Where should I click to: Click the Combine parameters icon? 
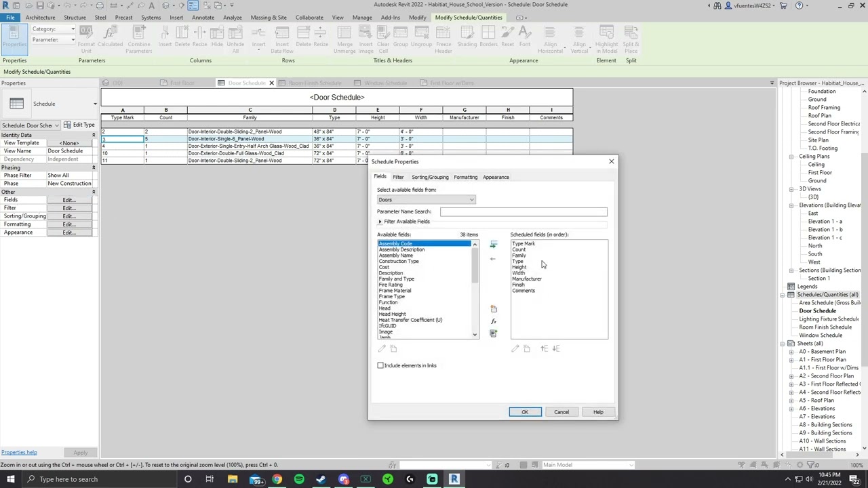(x=493, y=333)
